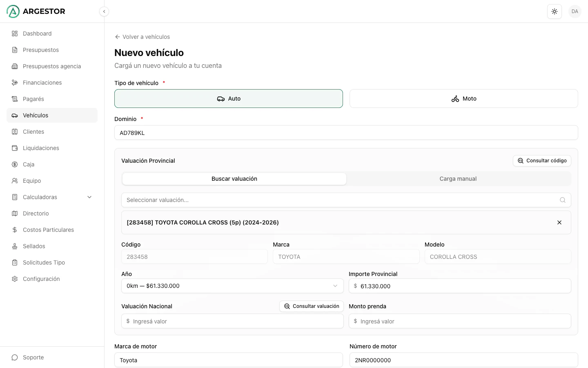Open the Año dropdown showing 0km

pos(232,286)
